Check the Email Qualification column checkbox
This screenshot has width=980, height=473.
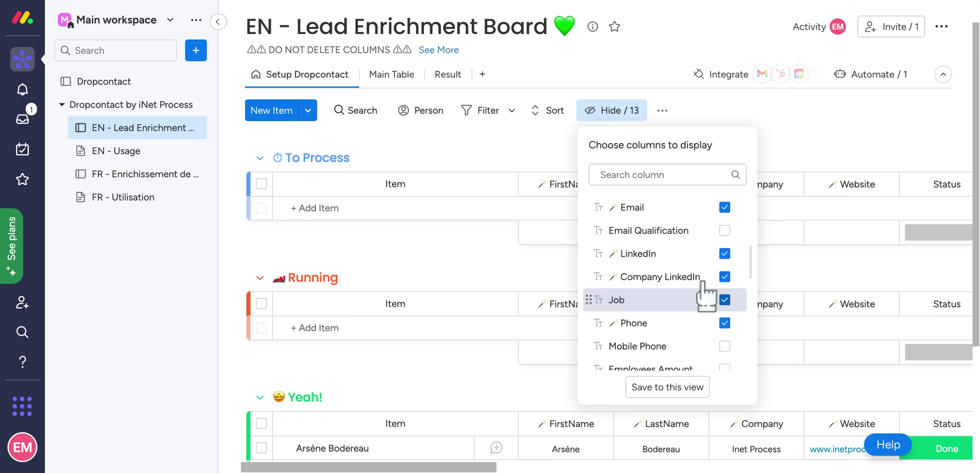tap(724, 230)
